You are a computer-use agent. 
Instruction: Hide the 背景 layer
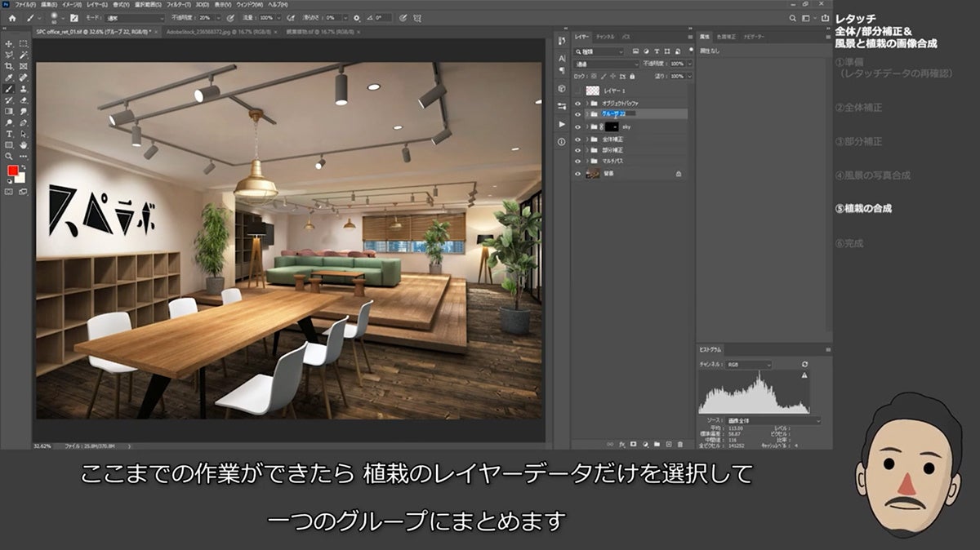[577, 174]
